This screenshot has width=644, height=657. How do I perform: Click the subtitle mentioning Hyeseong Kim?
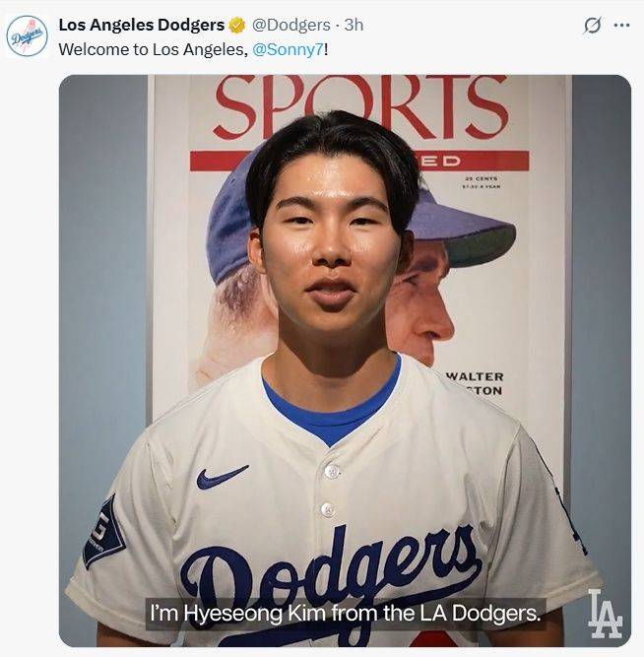[346, 614]
